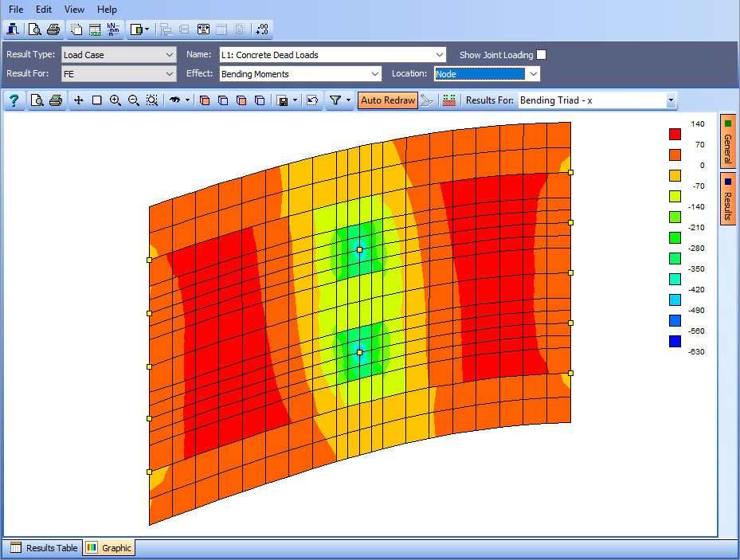
Task: Click the legend value -560
Action: pyautogui.click(x=696, y=331)
